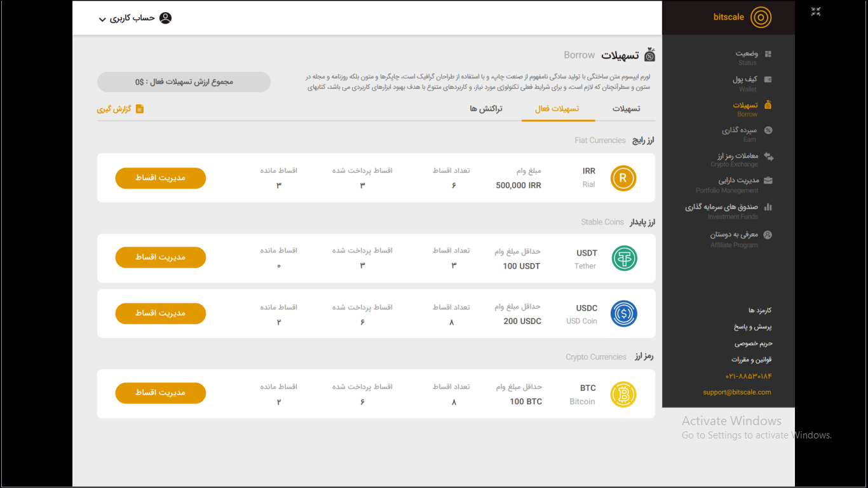Select the تسهیلات فعال tab
Viewport: 868px width, 488px height.
(557, 109)
